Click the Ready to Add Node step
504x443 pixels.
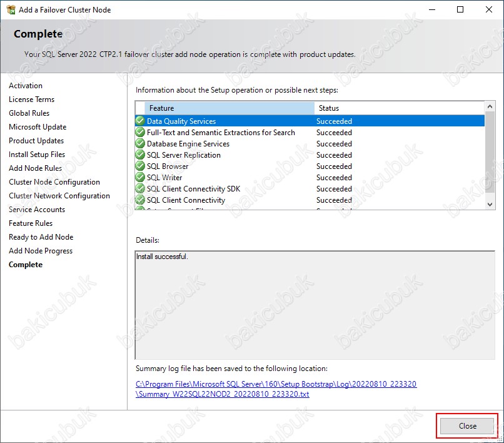41,237
